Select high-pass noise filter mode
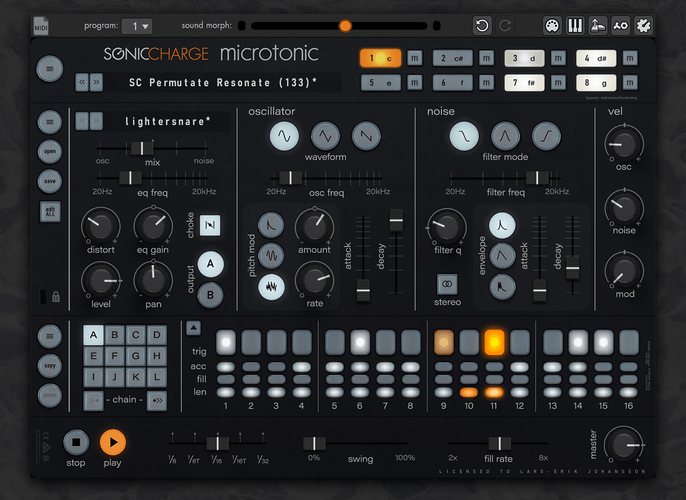 click(x=546, y=136)
